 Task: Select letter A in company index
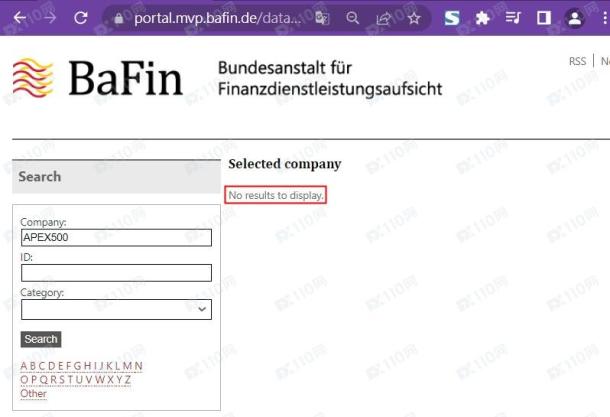(24, 366)
